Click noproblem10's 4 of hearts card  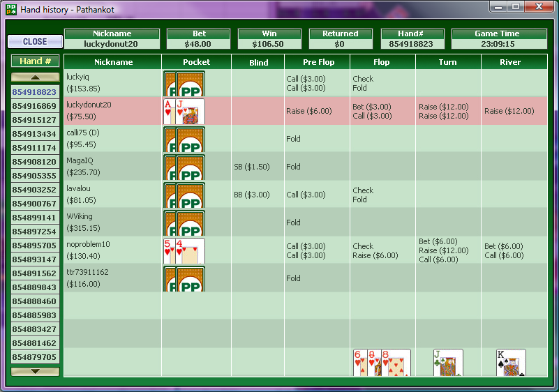tap(191, 251)
